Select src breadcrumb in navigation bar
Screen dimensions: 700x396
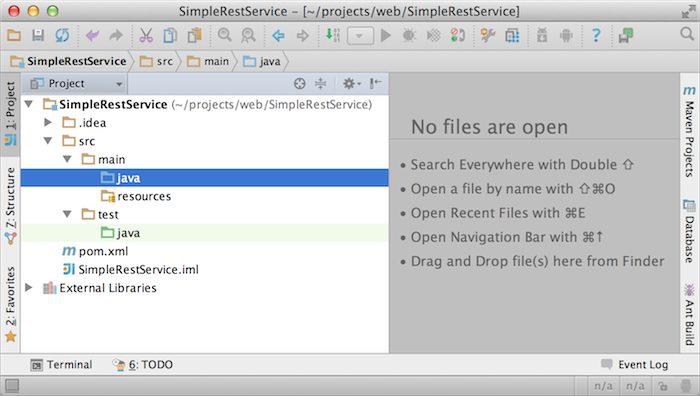tap(156, 61)
